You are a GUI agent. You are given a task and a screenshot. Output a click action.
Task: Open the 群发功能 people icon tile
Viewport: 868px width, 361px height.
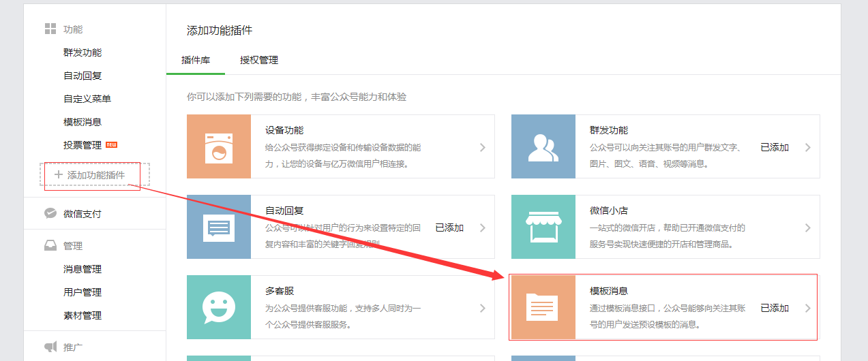[543, 146]
